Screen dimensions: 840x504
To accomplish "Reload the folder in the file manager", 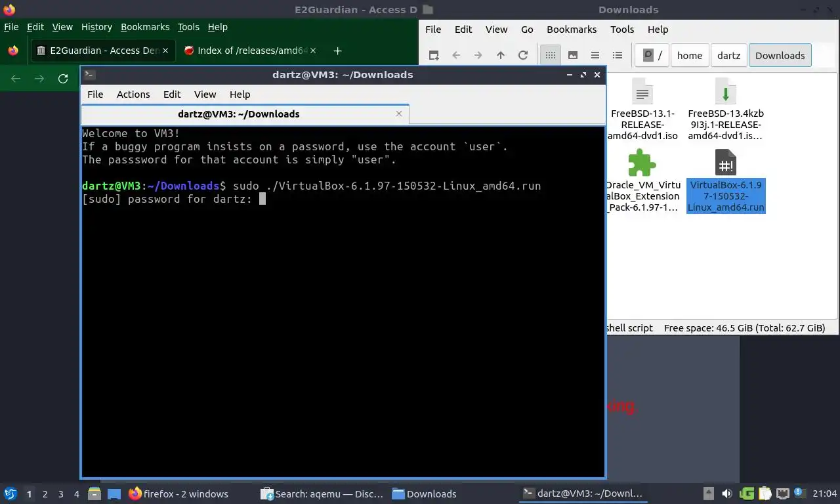I will pos(523,56).
